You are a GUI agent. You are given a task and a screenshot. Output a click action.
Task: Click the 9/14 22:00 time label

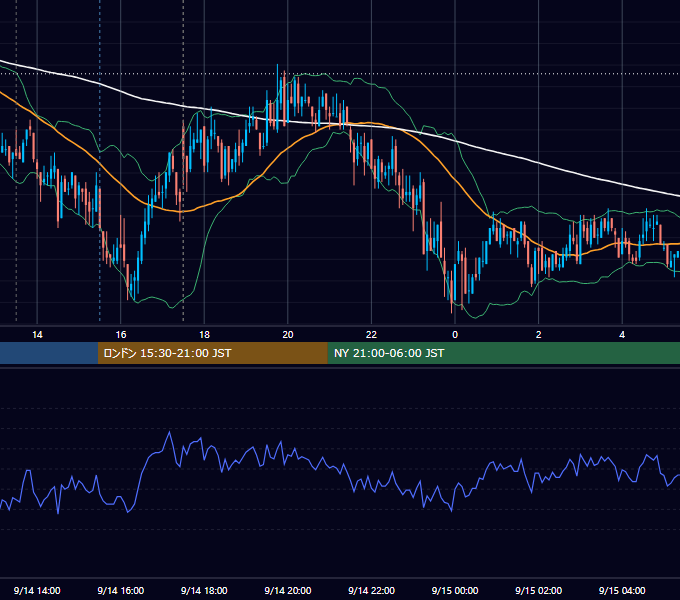coord(371,590)
